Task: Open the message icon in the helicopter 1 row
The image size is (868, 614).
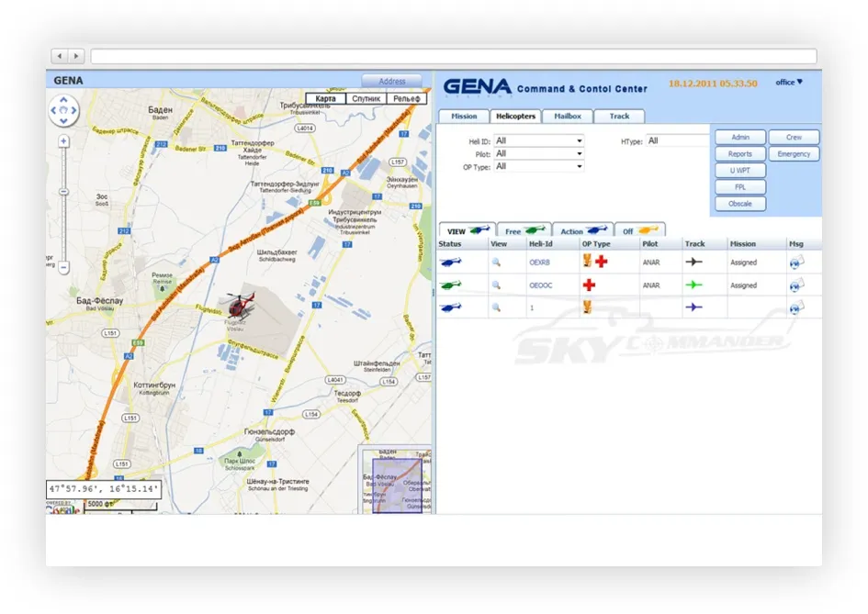Action: click(796, 307)
